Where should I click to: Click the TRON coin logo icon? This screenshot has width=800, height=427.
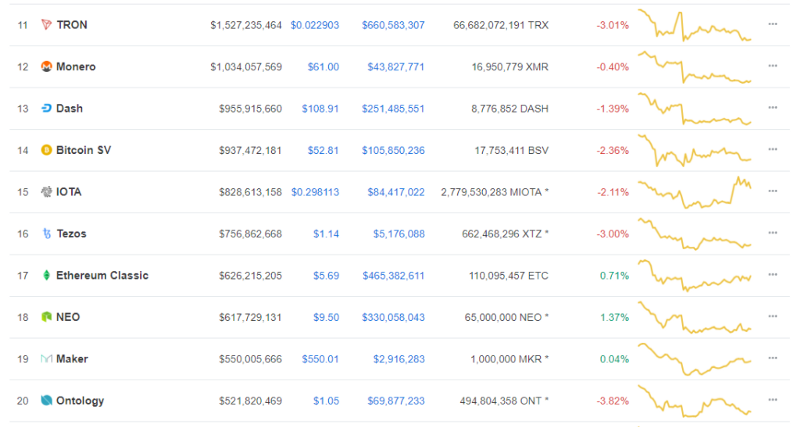(46, 24)
